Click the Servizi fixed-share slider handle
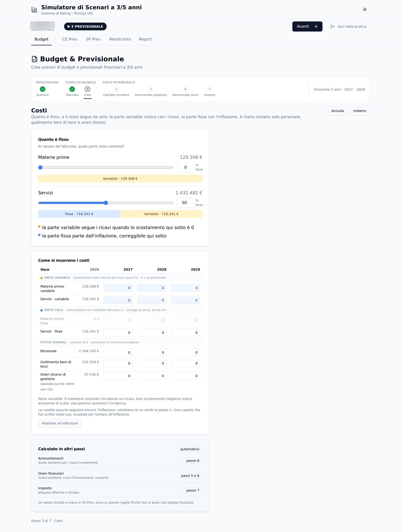The image size is (401, 532). pos(106,203)
